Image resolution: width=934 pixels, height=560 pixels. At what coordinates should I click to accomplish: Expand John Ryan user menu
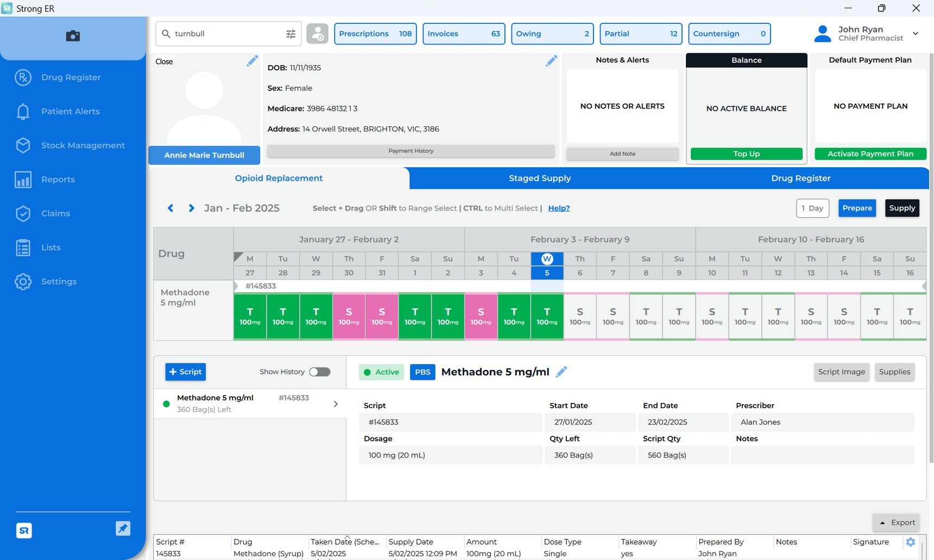coord(916,34)
